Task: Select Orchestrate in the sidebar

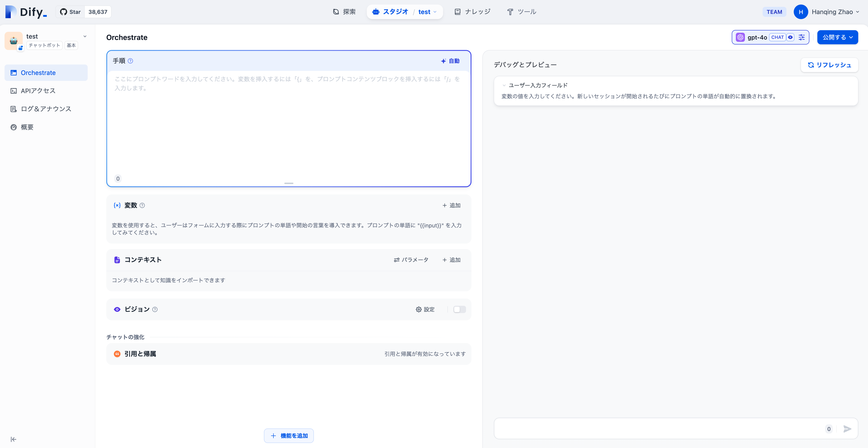Action: 46,72
